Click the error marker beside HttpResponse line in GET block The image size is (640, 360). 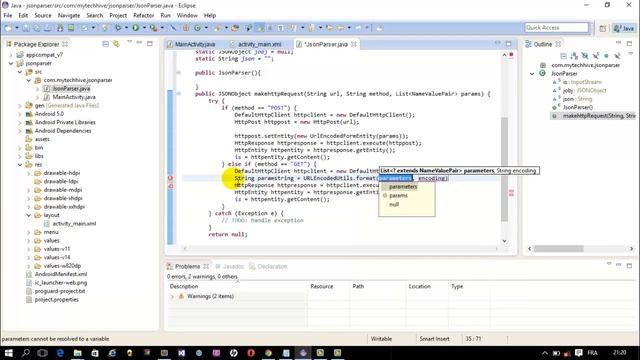coord(171,186)
